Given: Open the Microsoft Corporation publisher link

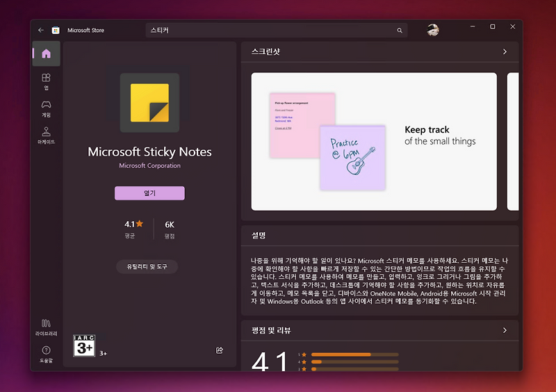Looking at the screenshot, I should coord(149,165).
